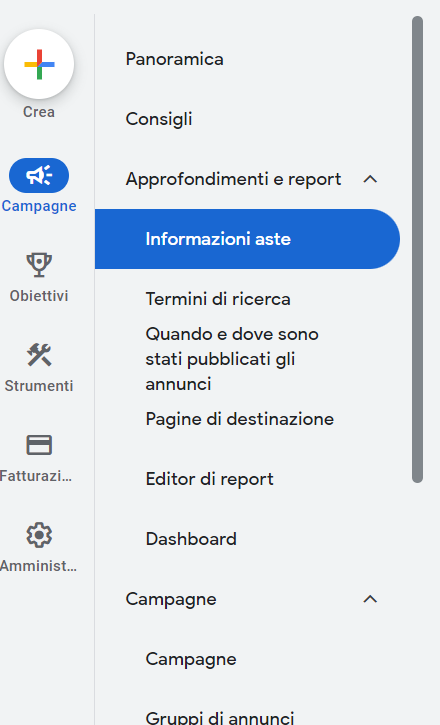Select Informazioni aste item
The width and height of the screenshot is (440, 725).
pos(247,239)
